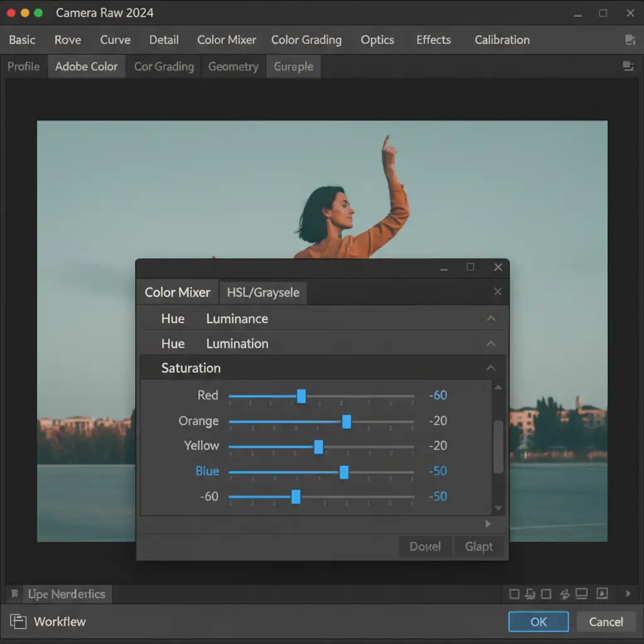Select the Geometry tab
644x644 pixels.
233,67
